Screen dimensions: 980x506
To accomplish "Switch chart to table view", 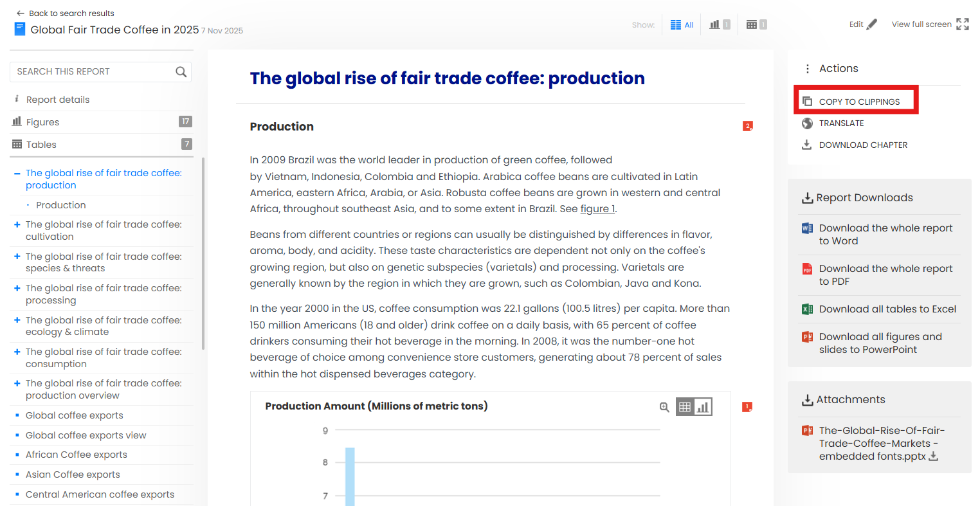I will tap(685, 407).
